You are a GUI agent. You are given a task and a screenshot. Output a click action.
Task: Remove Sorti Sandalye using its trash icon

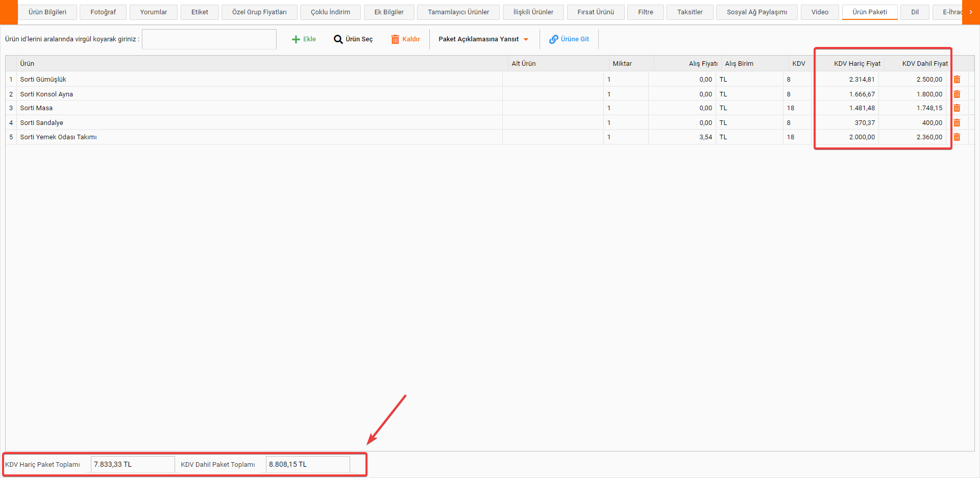click(957, 123)
